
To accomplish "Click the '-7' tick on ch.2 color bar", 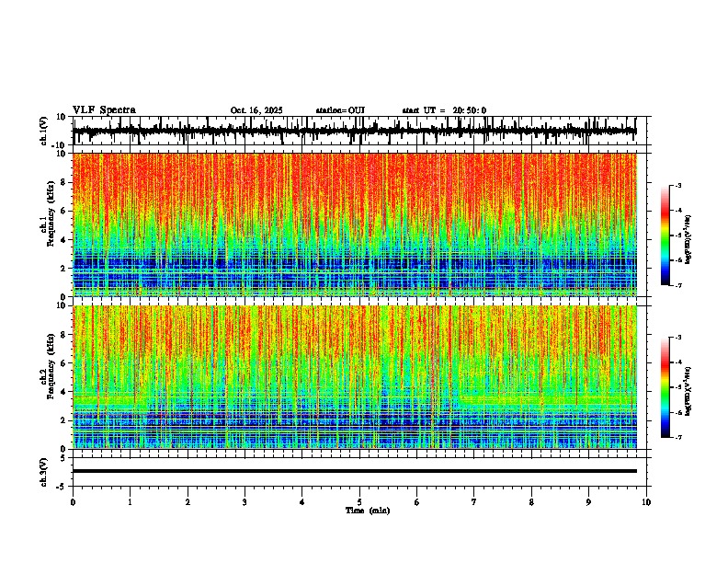I will tap(678, 437).
